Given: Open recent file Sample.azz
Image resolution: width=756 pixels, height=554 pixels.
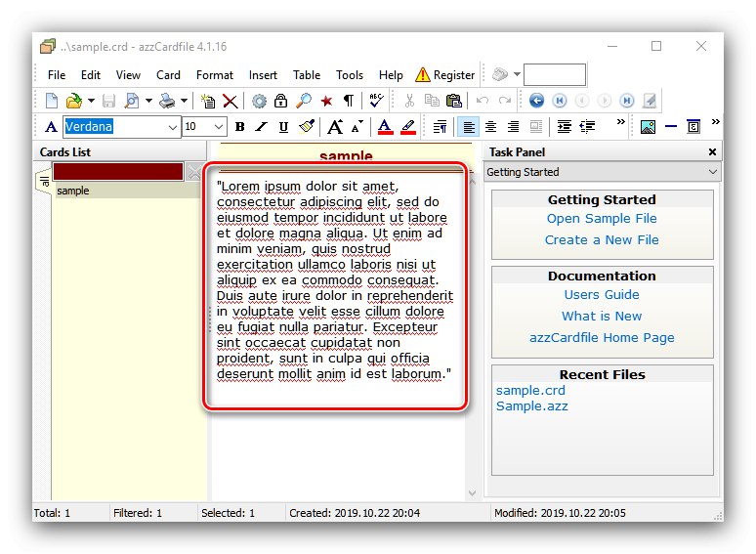Looking at the screenshot, I should [531, 406].
